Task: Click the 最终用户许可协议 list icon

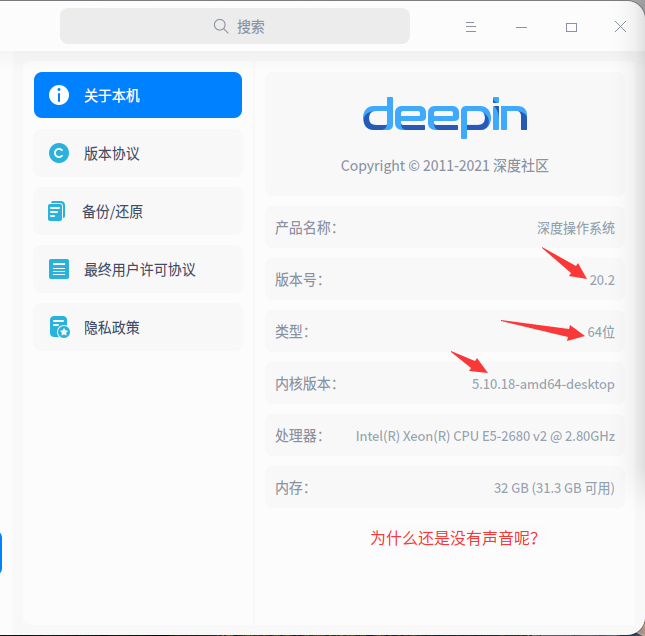Action: 59,269
